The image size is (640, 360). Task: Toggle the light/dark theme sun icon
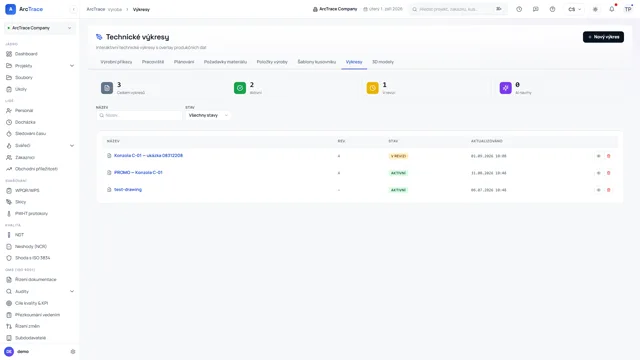(x=595, y=9)
